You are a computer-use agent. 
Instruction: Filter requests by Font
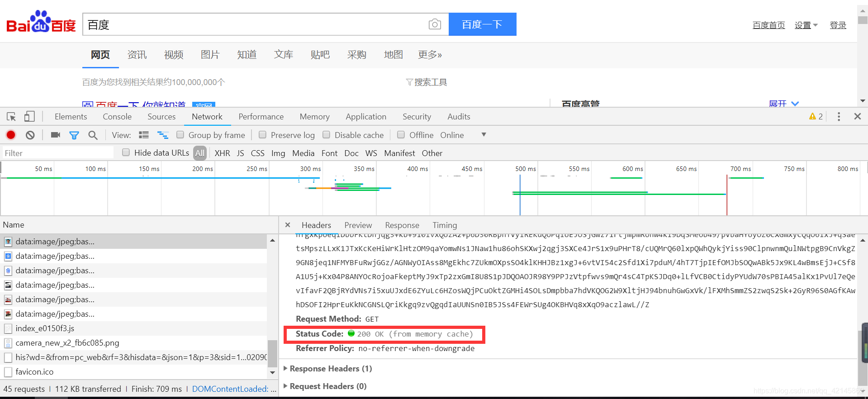point(330,153)
